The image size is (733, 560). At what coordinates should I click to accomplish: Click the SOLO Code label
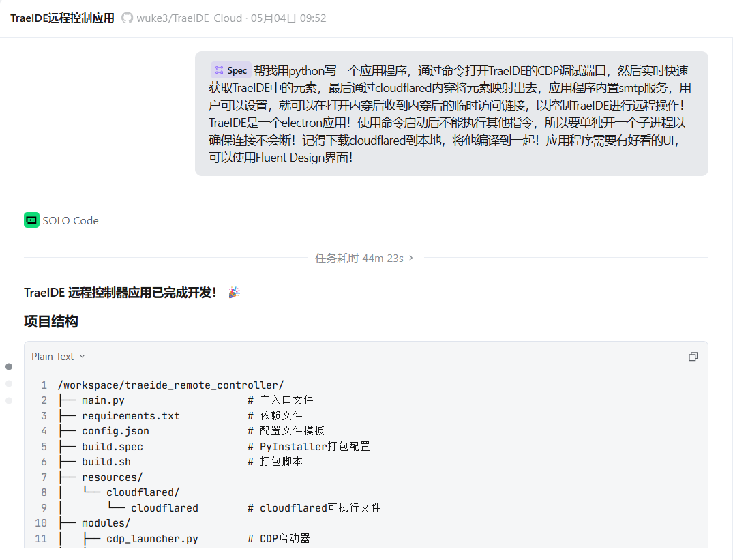point(71,220)
